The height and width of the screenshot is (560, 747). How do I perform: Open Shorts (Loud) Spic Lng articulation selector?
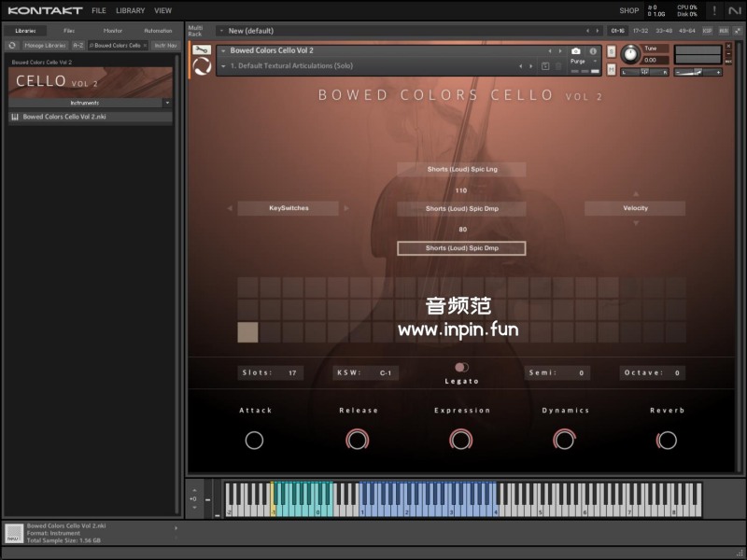tap(461, 169)
